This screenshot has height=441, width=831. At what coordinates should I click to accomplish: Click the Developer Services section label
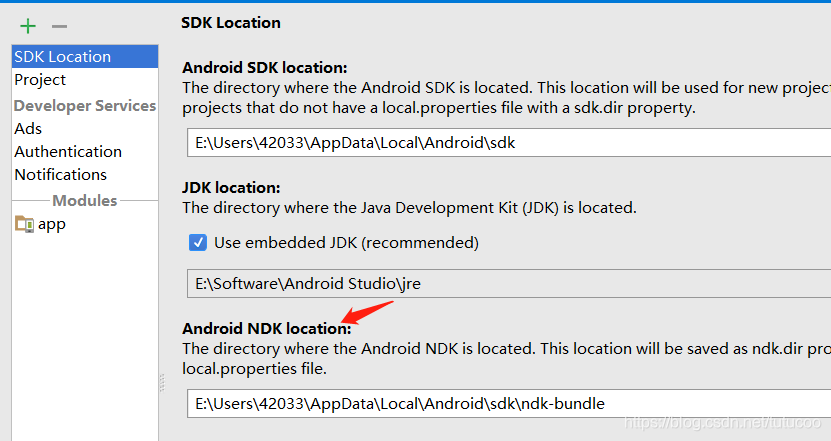tap(85, 106)
